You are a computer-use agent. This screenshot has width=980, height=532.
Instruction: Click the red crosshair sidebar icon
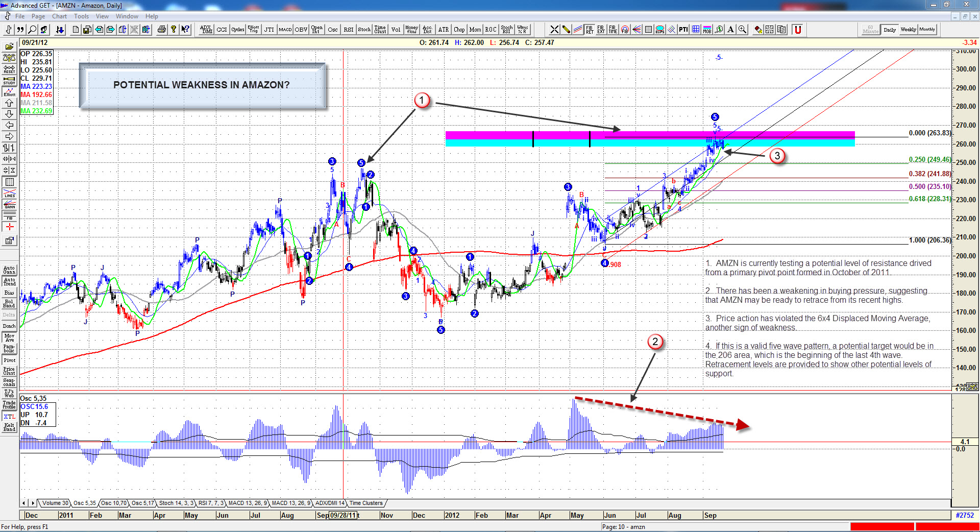[x=9, y=227]
